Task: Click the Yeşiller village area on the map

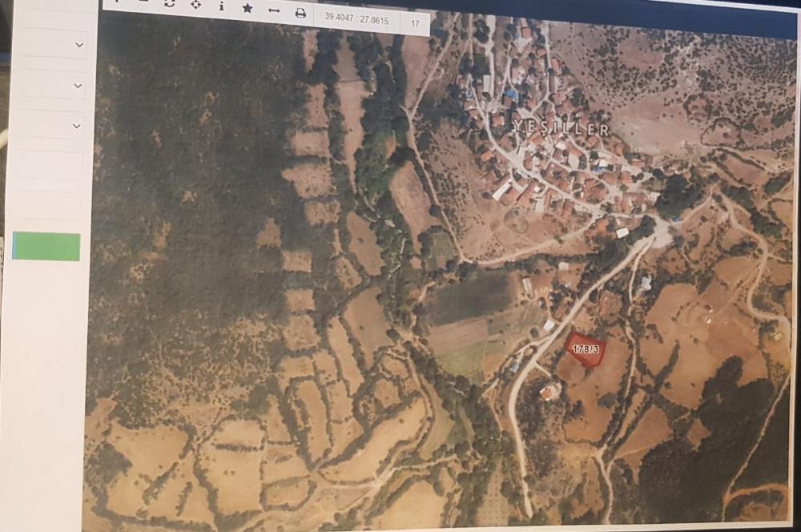Action: 559,128
